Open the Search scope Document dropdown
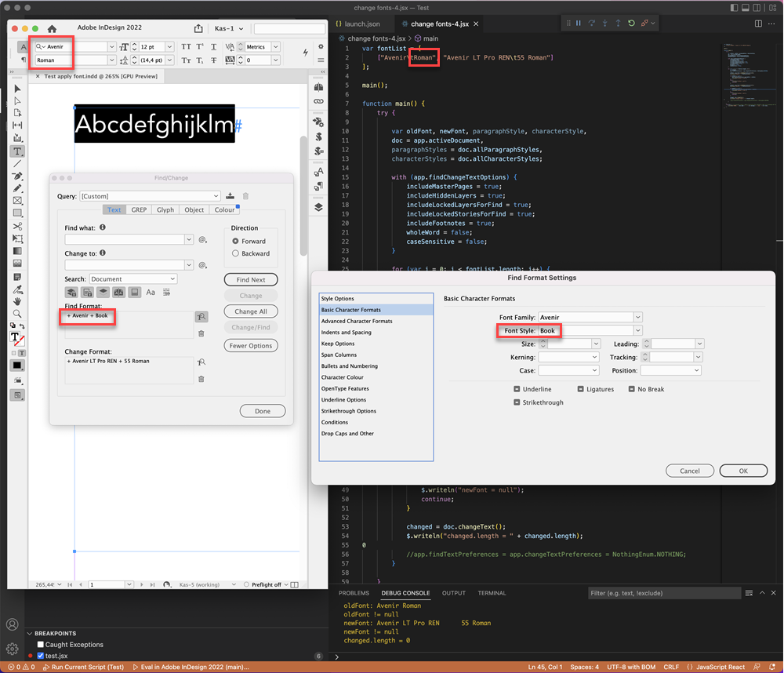The image size is (784, 673). (x=133, y=278)
